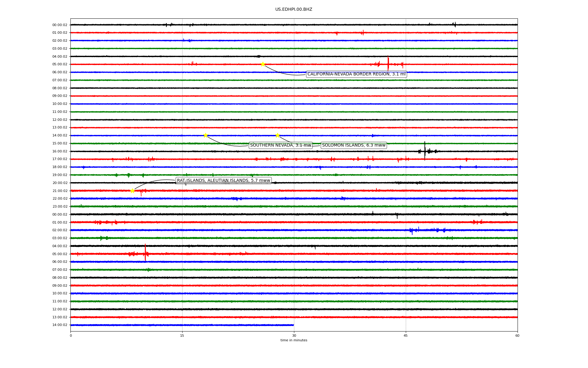
Task: Click the 45 tick on the time axis
Action: [406, 335]
